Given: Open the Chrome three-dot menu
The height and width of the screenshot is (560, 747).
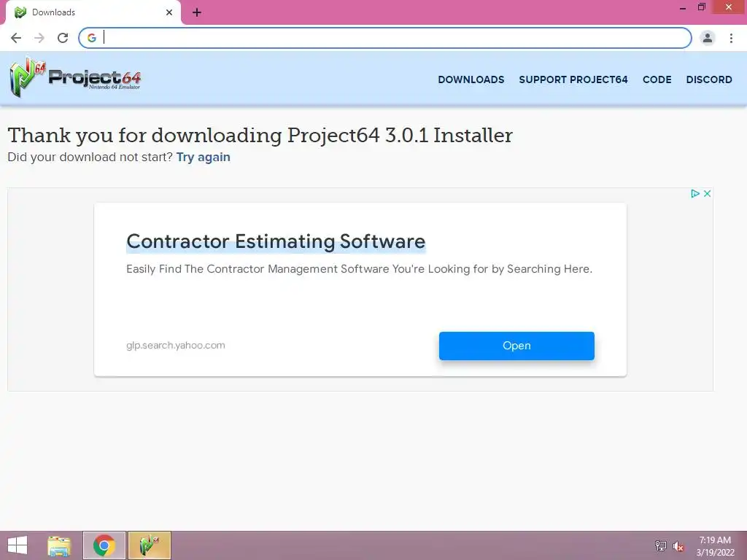Looking at the screenshot, I should pos(731,38).
